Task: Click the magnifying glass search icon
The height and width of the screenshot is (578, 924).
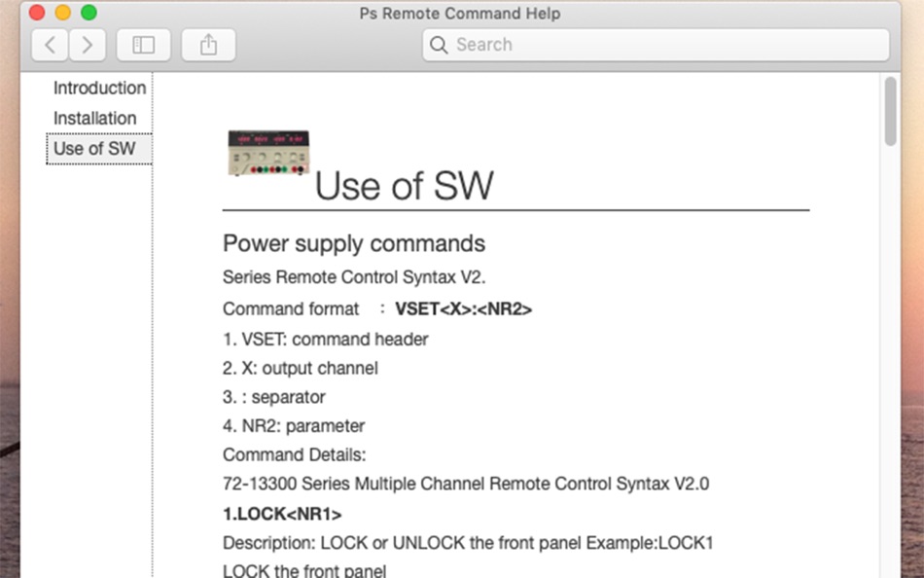Action: 440,45
